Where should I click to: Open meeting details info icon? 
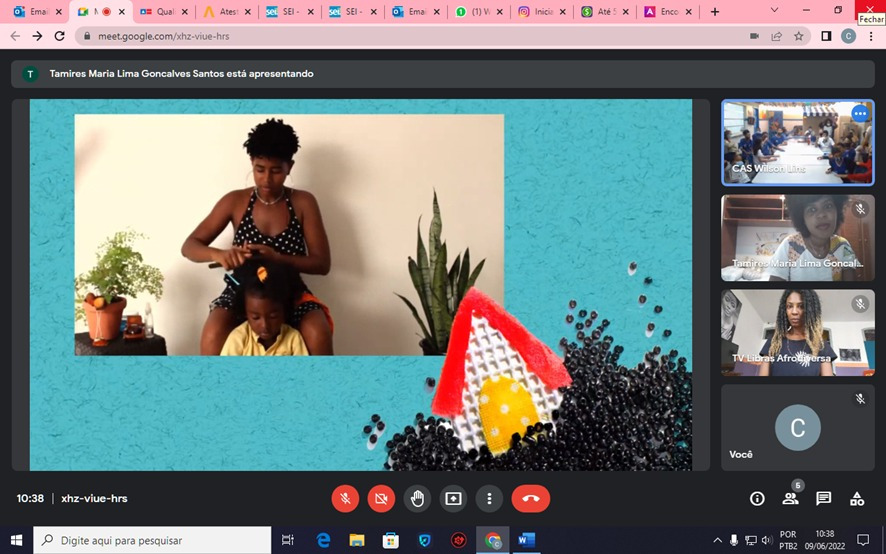tap(757, 499)
